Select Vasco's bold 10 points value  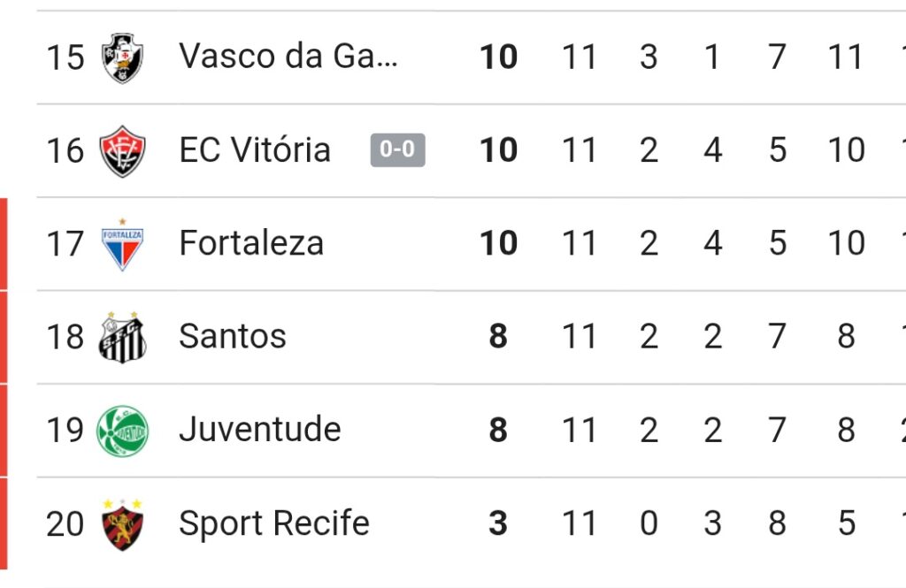click(498, 57)
